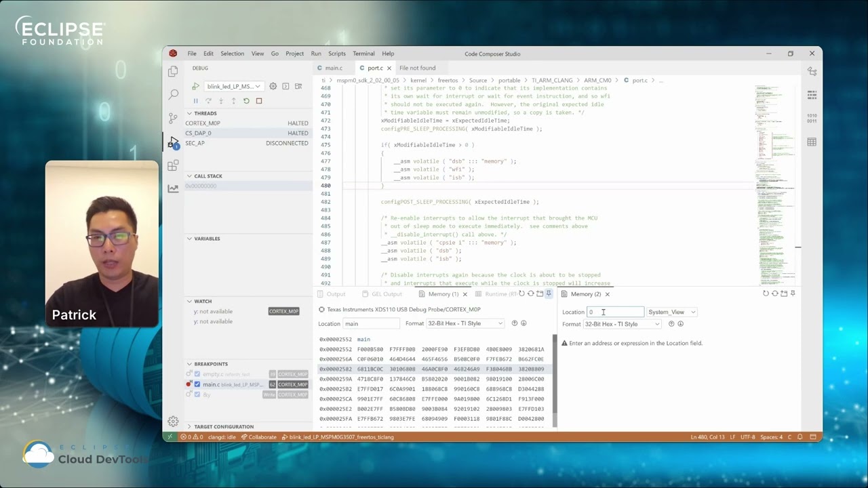Stop the debug session
Image resolution: width=868 pixels, height=488 pixels.
pos(259,101)
